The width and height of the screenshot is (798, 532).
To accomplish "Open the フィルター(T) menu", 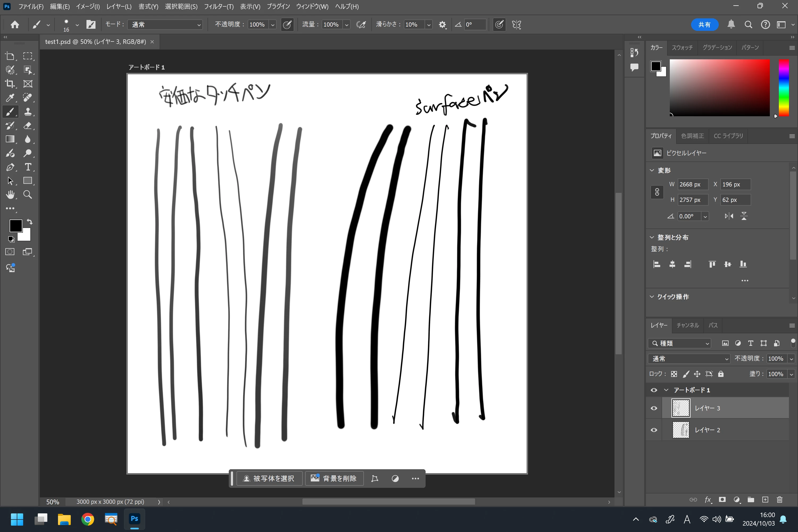I will coord(218,6).
